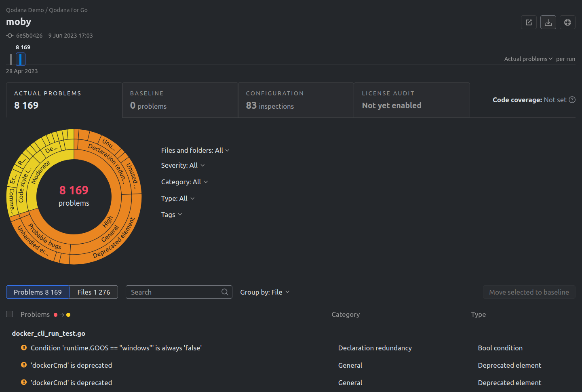Open the Configuration 83 inspections tab

[295, 100]
